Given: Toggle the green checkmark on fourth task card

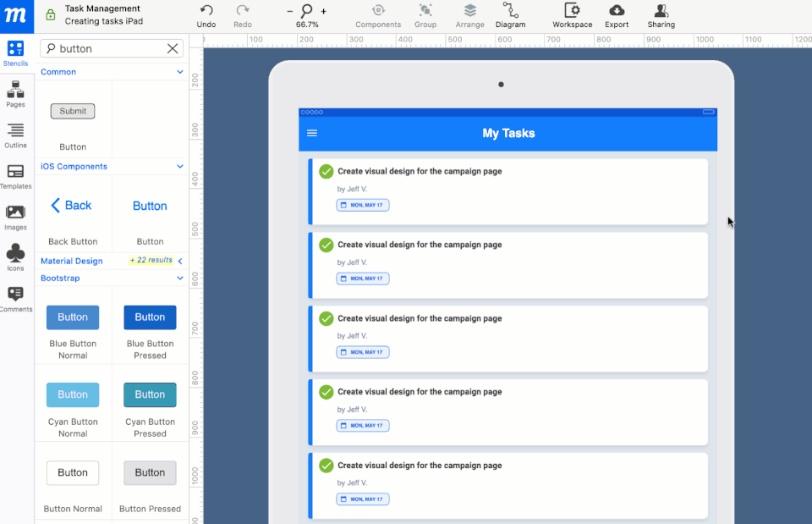Looking at the screenshot, I should [x=326, y=392].
